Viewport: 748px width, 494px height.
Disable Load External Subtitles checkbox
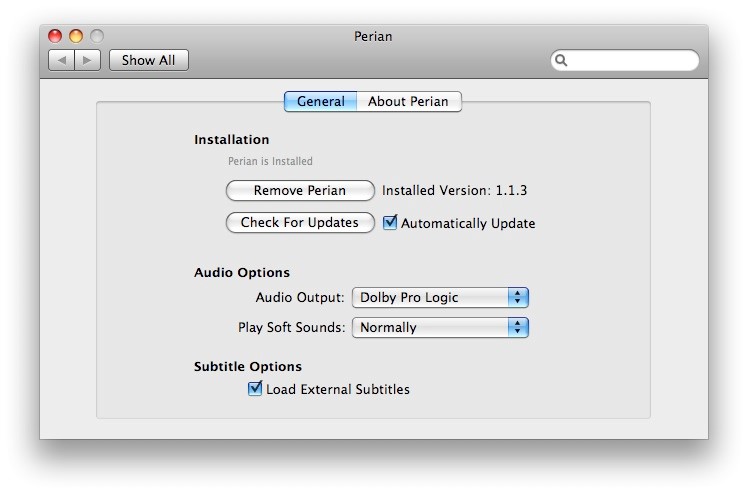[255, 388]
